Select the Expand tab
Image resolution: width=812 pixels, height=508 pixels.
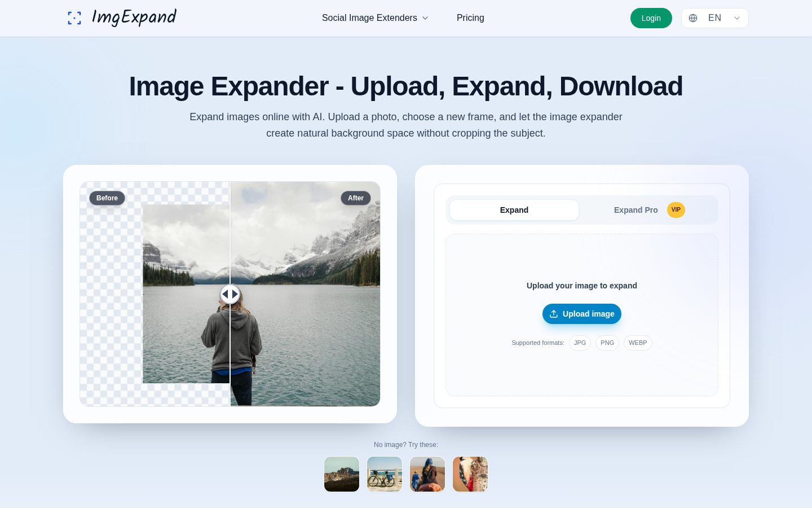[514, 210]
